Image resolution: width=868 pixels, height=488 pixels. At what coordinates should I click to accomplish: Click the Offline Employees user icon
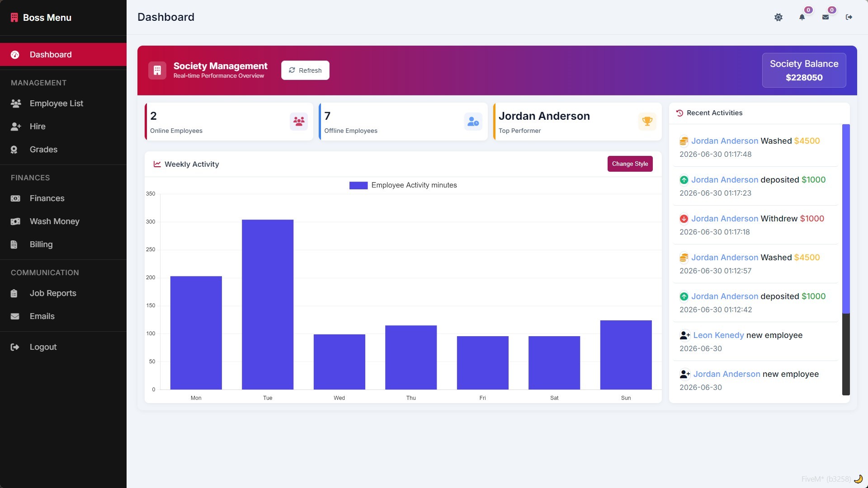coord(473,122)
